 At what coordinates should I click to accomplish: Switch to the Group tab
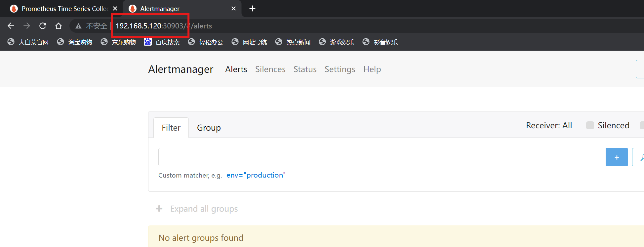click(x=209, y=128)
